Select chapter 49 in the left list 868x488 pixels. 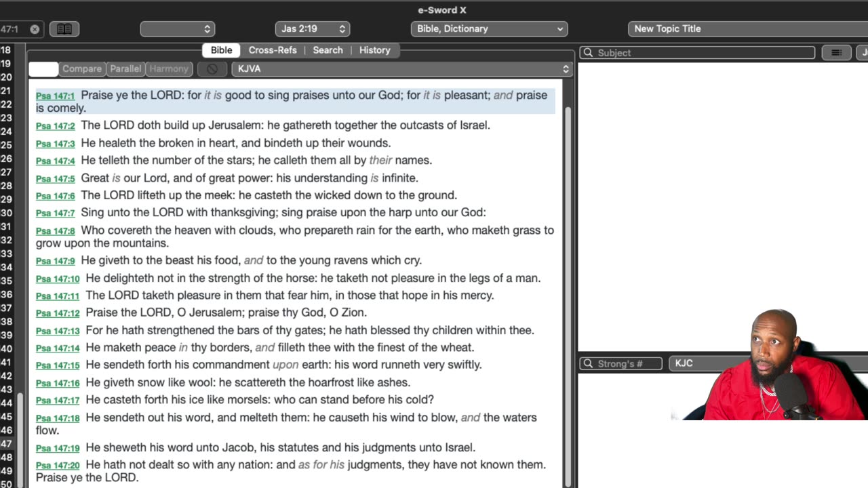pyautogui.click(x=6, y=471)
